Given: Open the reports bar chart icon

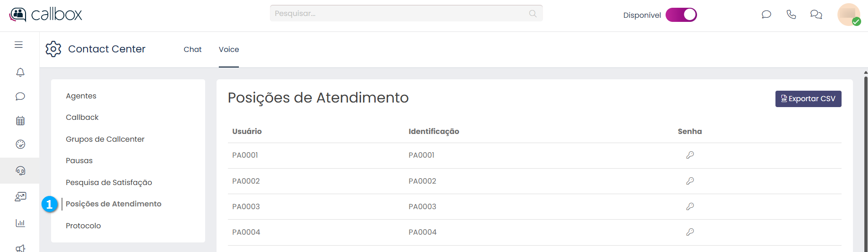Looking at the screenshot, I should (x=20, y=223).
